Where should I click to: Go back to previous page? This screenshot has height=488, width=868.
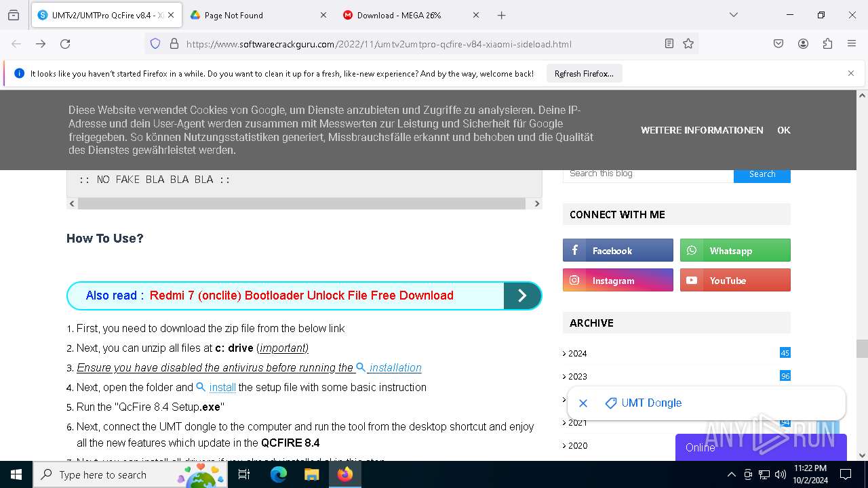coord(16,43)
